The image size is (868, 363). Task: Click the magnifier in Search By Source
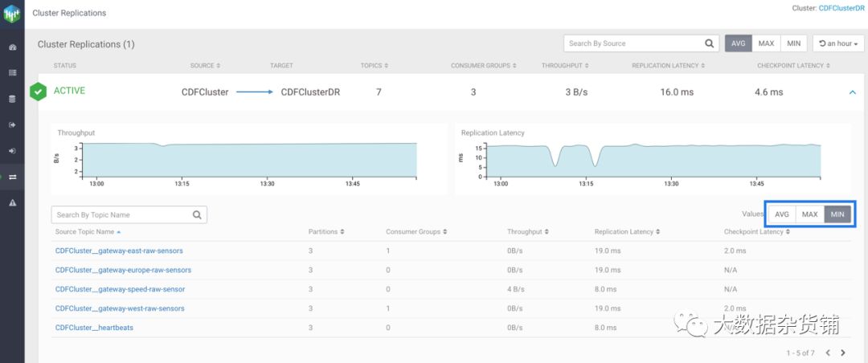[x=709, y=43]
